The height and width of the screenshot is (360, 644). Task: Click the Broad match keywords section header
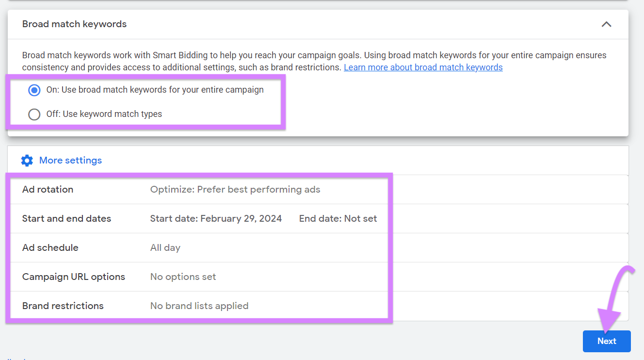pos(74,23)
